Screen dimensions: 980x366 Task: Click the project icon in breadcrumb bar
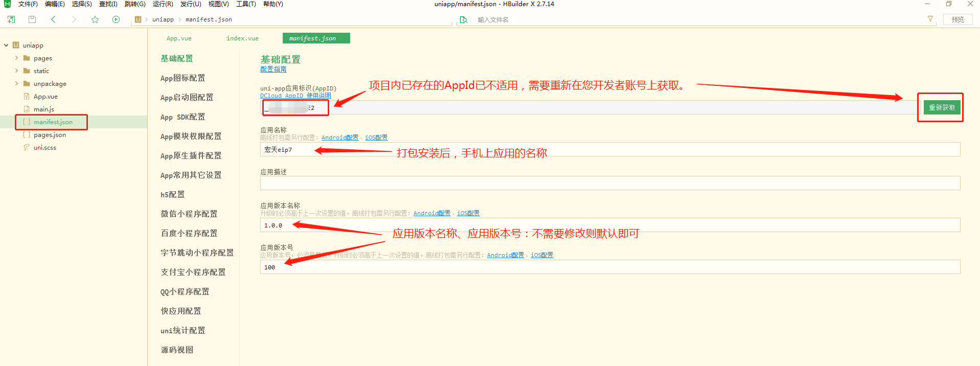[x=138, y=19]
